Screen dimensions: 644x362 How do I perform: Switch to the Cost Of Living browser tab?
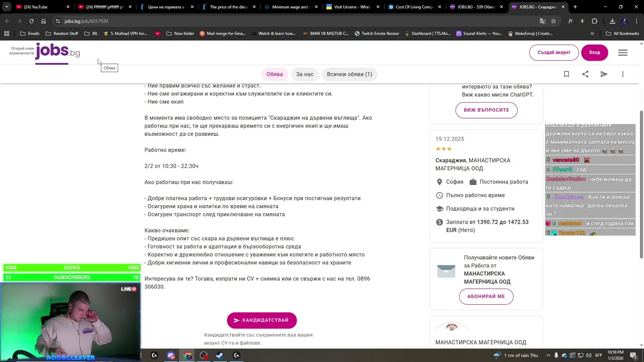coord(415,7)
